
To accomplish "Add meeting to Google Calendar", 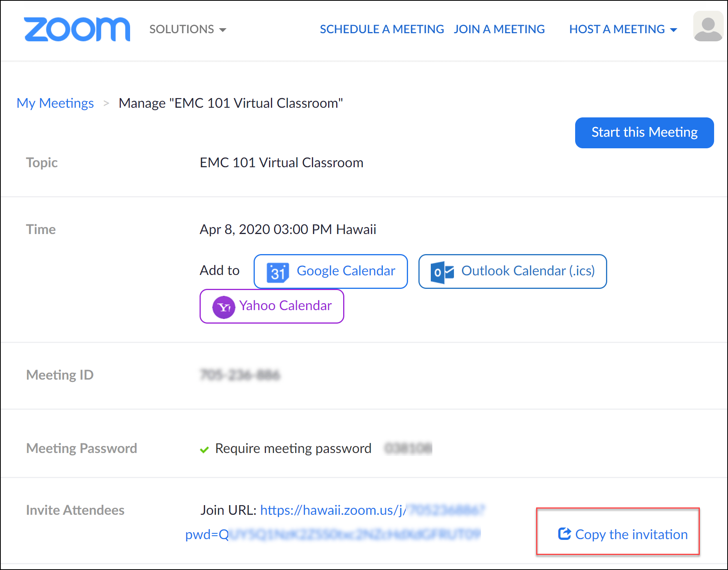I will pyautogui.click(x=330, y=271).
